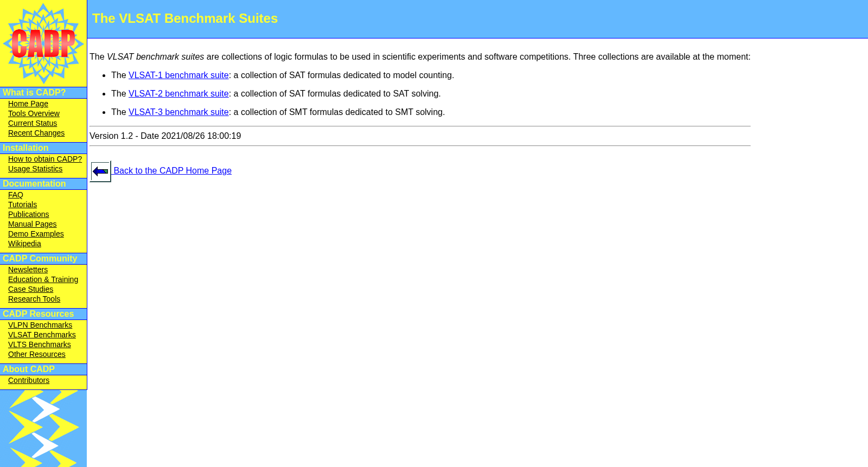Open VLSAT Benchmarks sidebar link
Image resolution: width=868 pixels, height=467 pixels.
point(42,335)
